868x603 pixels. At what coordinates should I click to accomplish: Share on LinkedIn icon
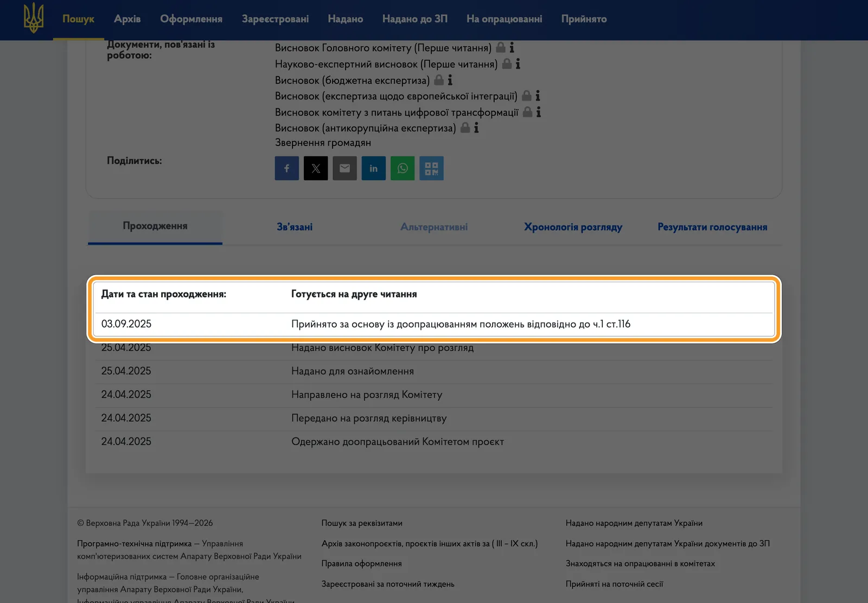click(374, 168)
